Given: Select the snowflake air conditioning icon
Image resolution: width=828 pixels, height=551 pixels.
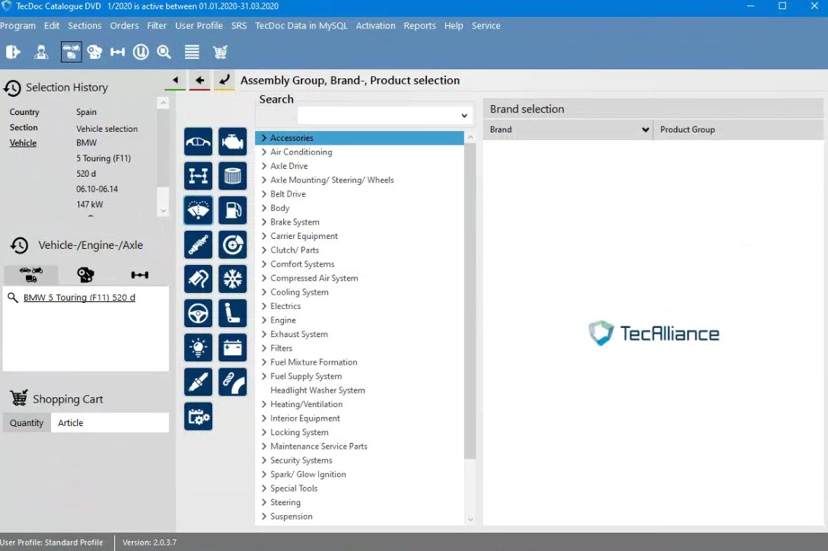Looking at the screenshot, I should click(232, 279).
